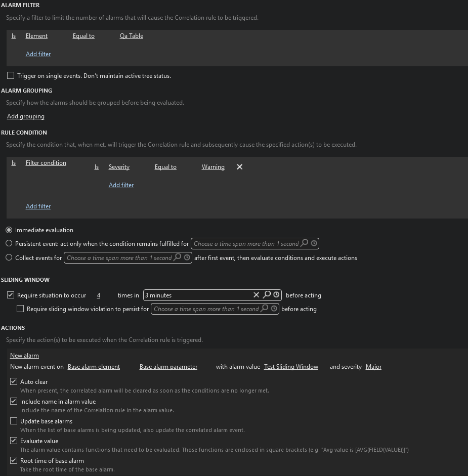468x476 pixels.
Task: Check Require sliding window violation to persist
Action: pyautogui.click(x=20, y=309)
